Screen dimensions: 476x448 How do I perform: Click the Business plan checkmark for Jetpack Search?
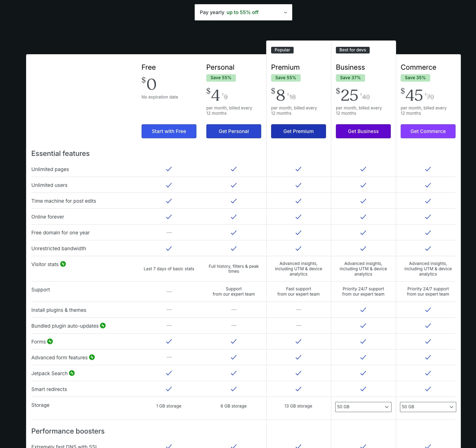(x=363, y=373)
